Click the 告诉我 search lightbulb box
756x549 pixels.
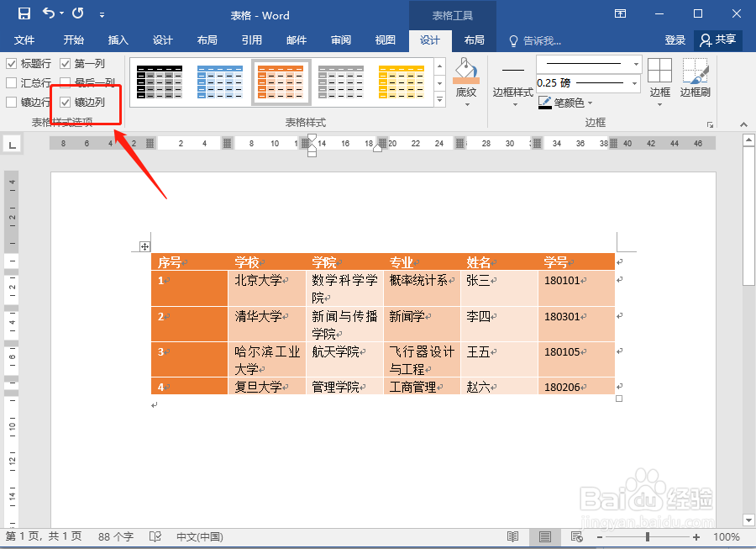click(x=535, y=40)
